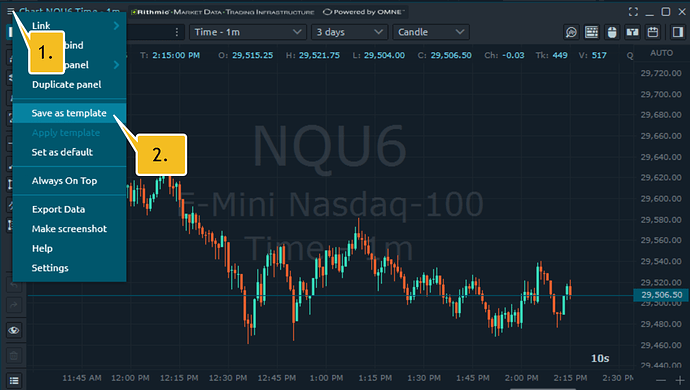
Task: Open the Time - 1m aggregation dropdown
Action: pyautogui.click(x=248, y=32)
